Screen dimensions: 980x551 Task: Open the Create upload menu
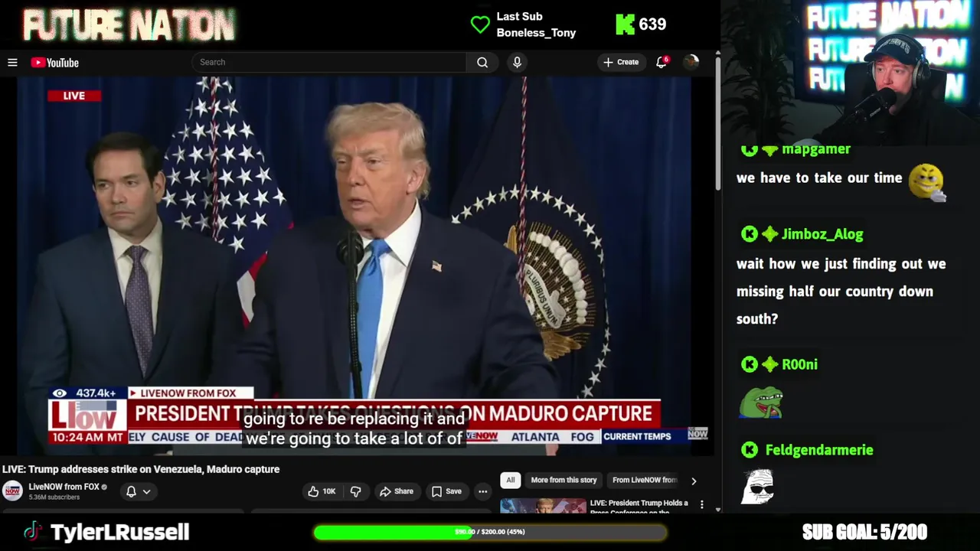(621, 62)
